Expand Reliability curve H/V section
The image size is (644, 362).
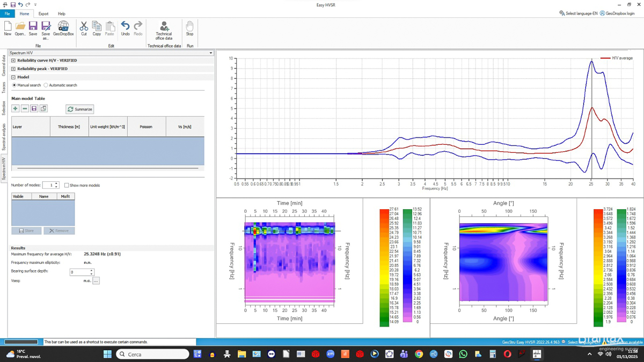tap(13, 61)
